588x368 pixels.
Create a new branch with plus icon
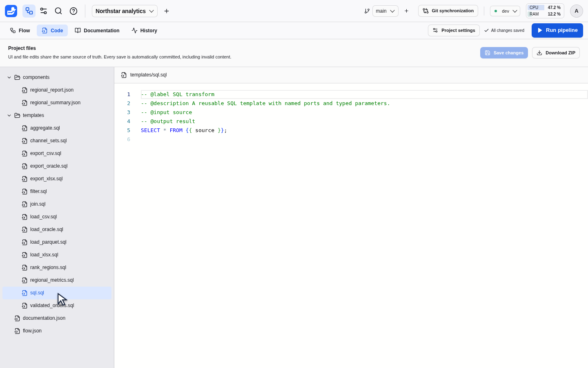tap(406, 11)
